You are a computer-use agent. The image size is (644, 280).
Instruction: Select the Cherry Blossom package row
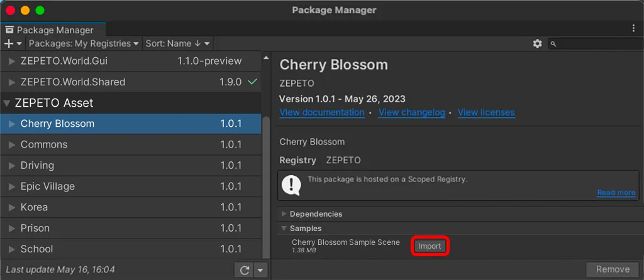tap(131, 124)
